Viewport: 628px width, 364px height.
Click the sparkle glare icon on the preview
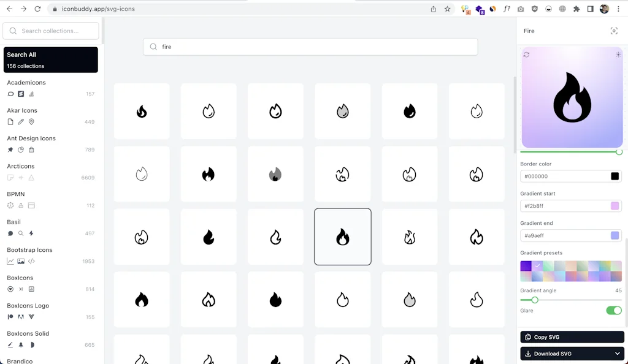(618, 55)
